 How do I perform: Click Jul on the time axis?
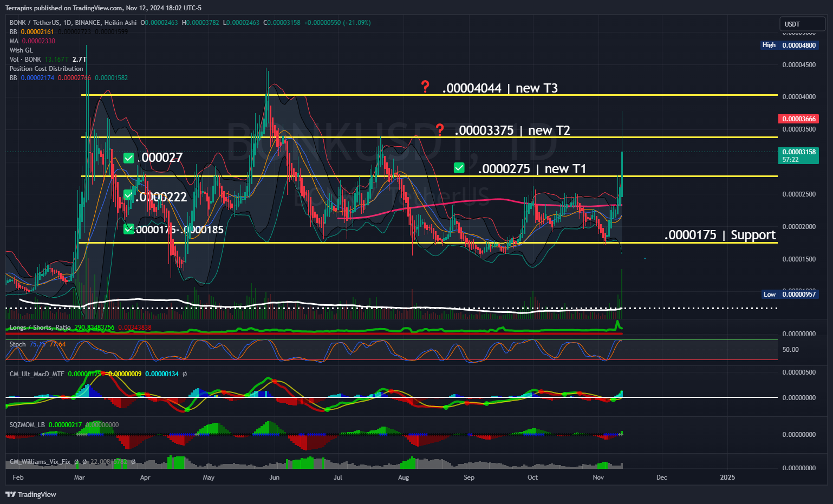click(x=338, y=477)
